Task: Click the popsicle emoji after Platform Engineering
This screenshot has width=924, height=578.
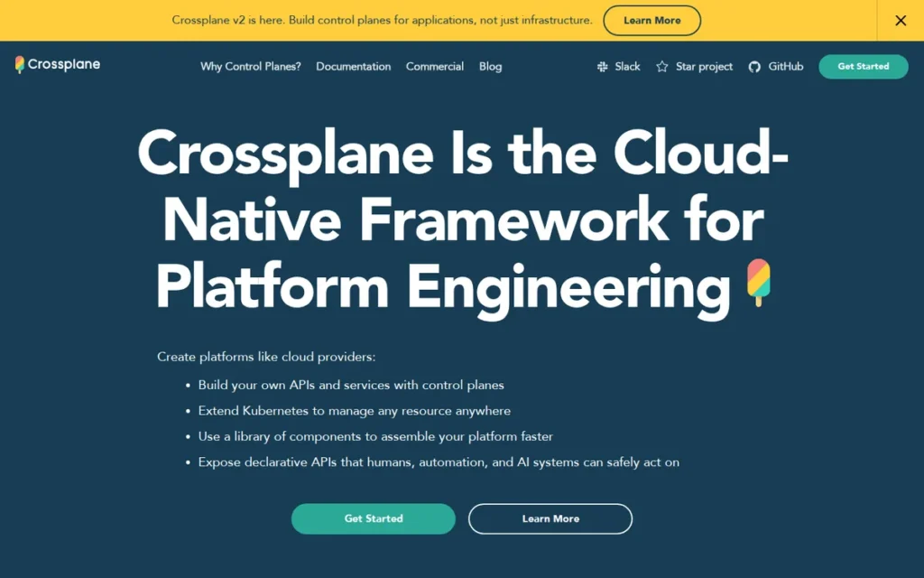Action: (758, 282)
